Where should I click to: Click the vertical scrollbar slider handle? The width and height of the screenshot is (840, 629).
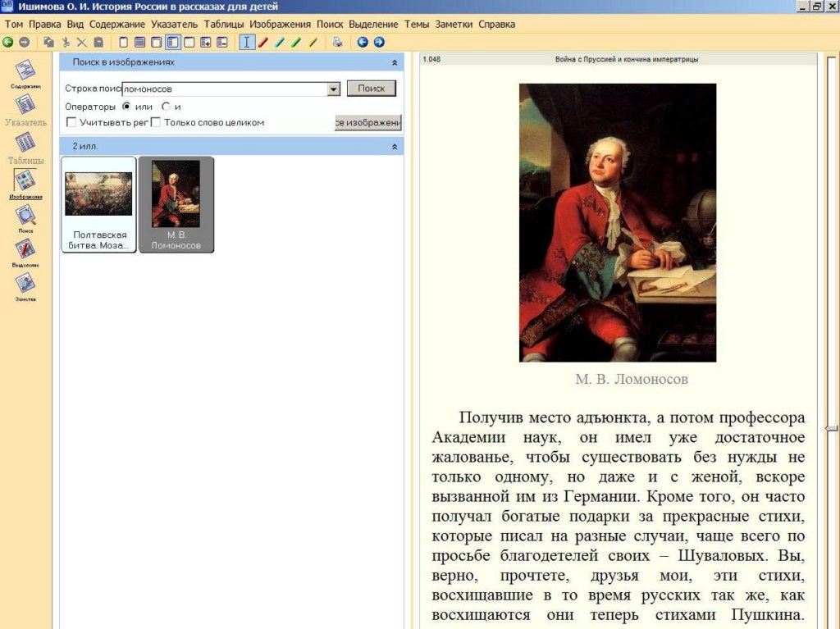832,427
